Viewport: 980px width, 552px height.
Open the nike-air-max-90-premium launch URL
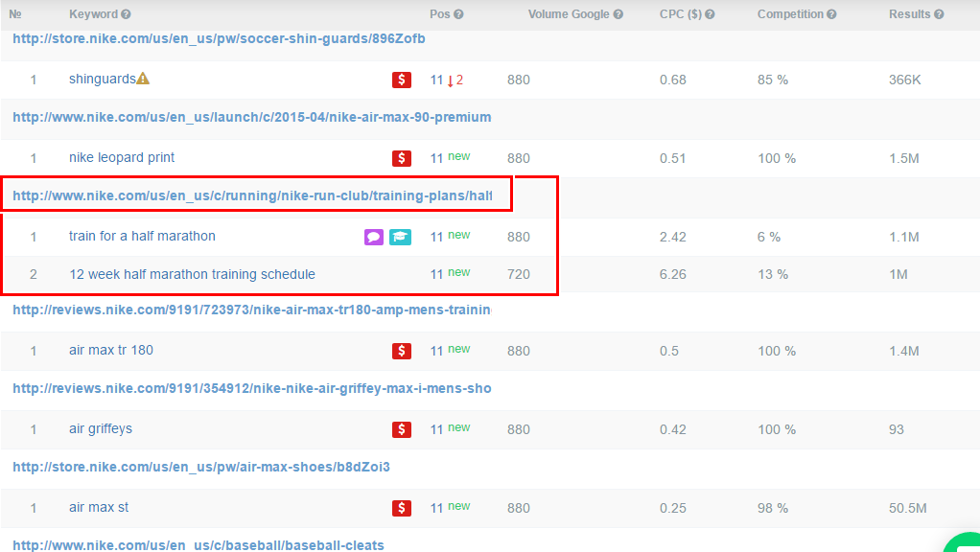coord(252,117)
